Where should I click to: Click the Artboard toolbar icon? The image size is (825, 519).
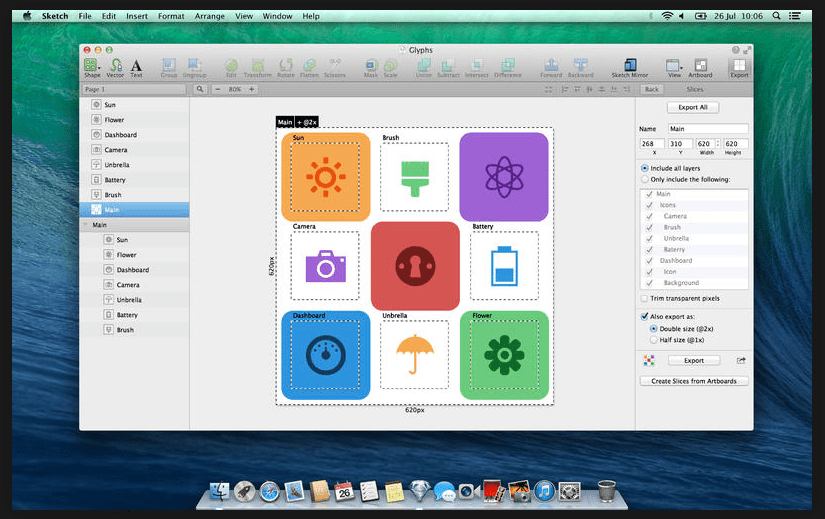click(700, 66)
